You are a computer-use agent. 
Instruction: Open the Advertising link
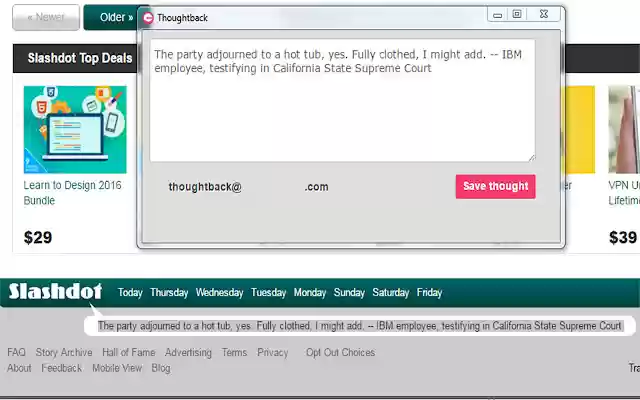point(188,352)
